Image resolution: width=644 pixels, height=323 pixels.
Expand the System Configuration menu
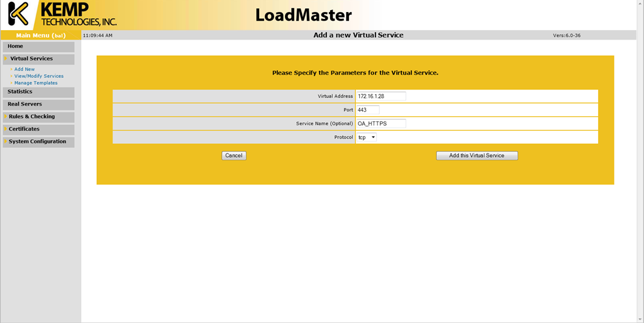(x=38, y=141)
